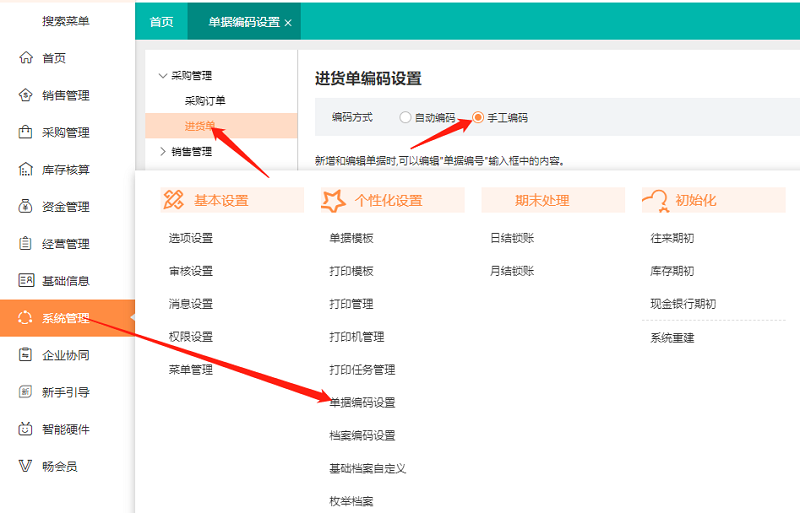Click the 基础信息 card icon
The width and height of the screenshot is (800, 513).
click(26, 280)
